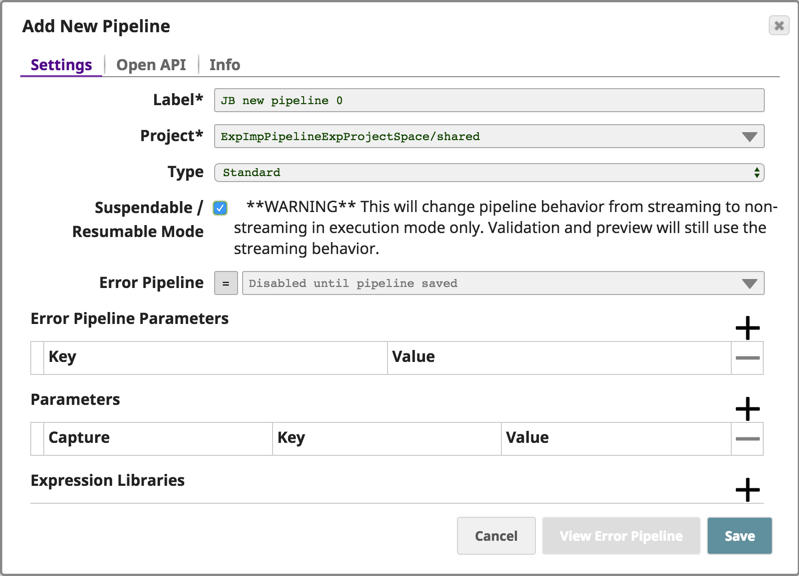Switch to the Settings tab
This screenshot has width=799, height=576.
coord(61,65)
